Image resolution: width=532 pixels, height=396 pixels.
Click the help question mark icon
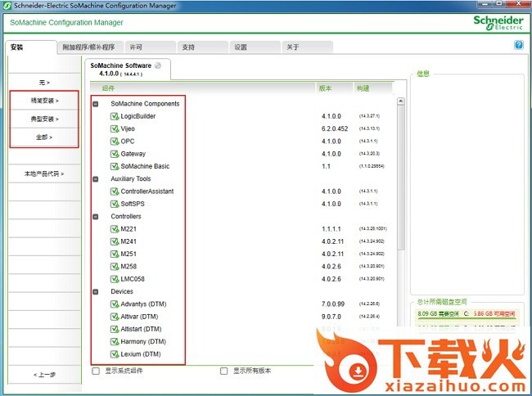519,45
